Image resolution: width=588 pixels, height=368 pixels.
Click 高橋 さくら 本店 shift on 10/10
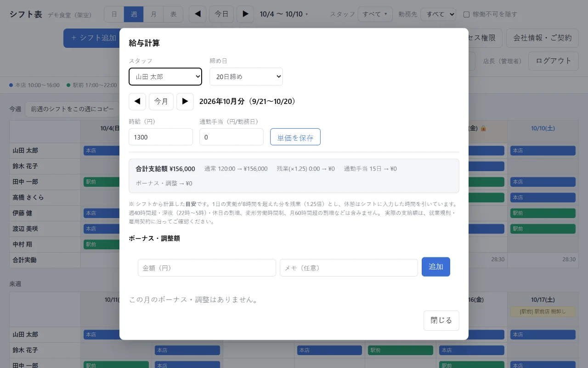(x=543, y=197)
